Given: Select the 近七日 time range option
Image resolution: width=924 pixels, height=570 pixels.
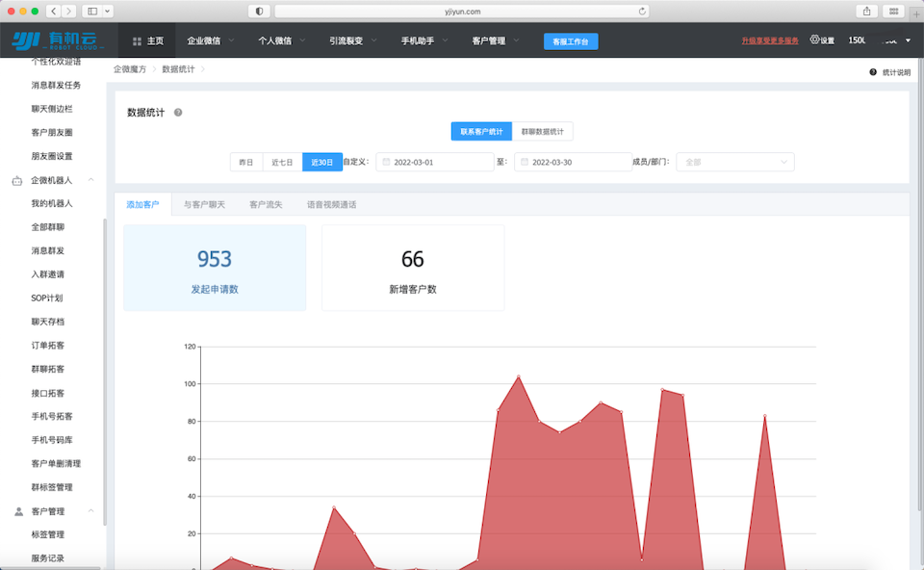Looking at the screenshot, I should tap(282, 162).
